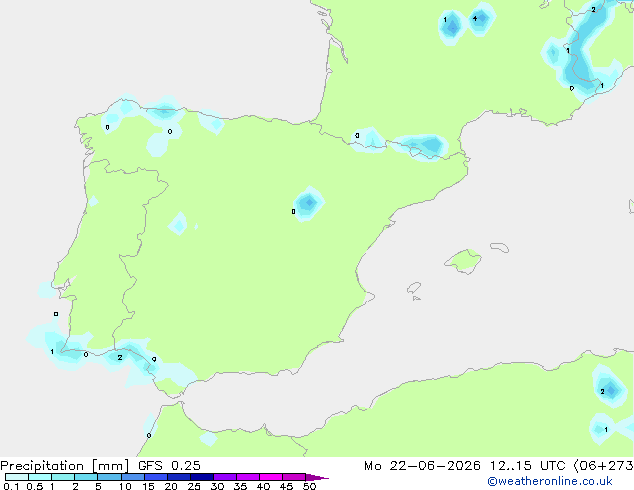
Task: Pick the 30–35 mm purple legend swatch
Action: [x=225, y=477]
